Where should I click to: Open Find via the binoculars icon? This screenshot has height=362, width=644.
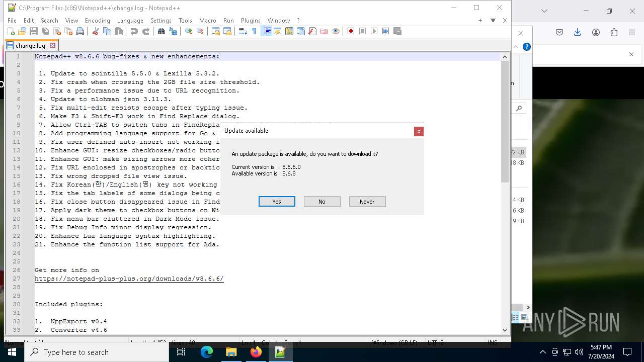point(161,31)
